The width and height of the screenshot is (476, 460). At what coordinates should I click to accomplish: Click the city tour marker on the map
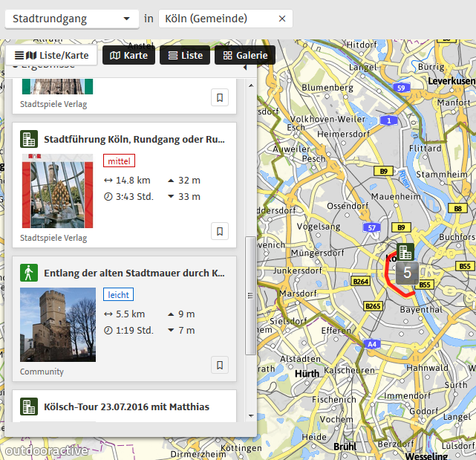pos(405,252)
